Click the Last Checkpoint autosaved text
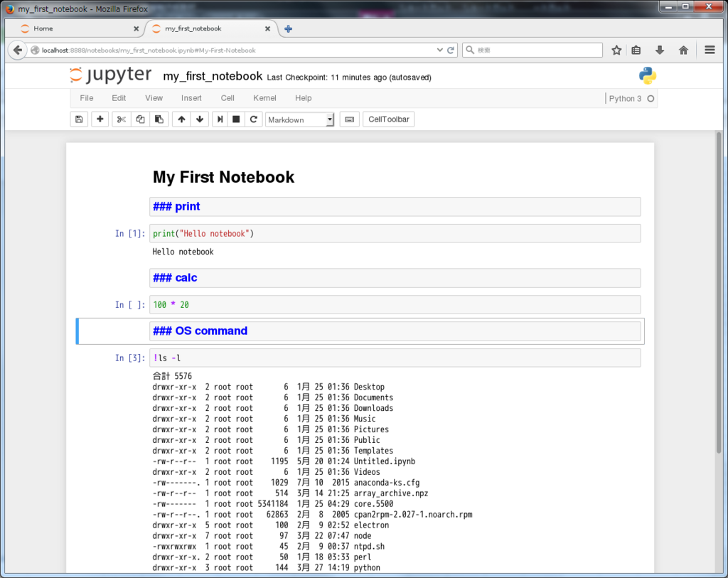This screenshot has height=578, width=728. [349, 77]
